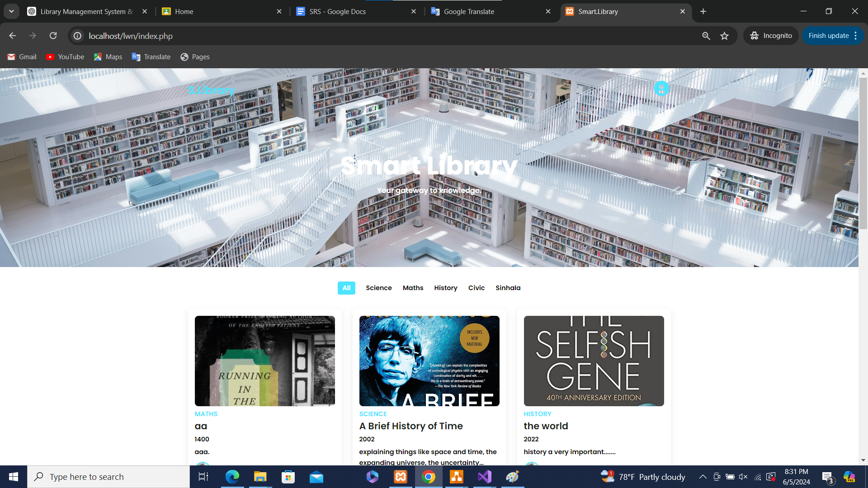
Task: Select the History category filter
Action: click(x=445, y=288)
